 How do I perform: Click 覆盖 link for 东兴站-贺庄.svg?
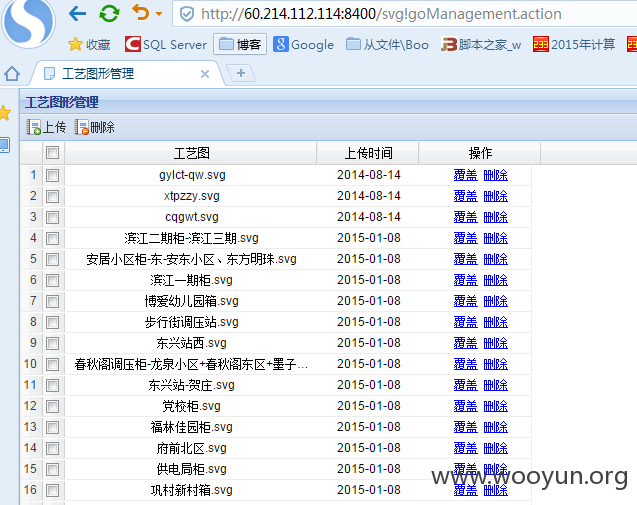465,385
